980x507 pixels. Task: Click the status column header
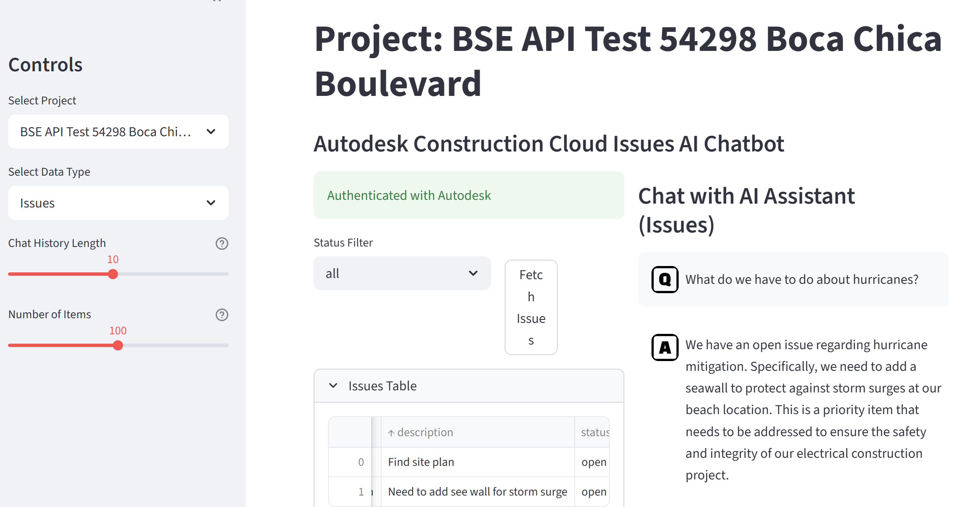594,432
